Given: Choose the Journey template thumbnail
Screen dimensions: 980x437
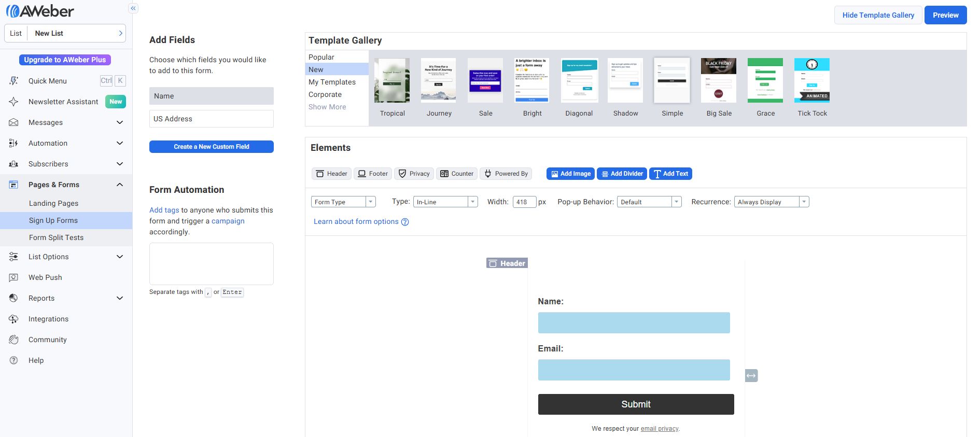Looking at the screenshot, I should coord(439,80).
